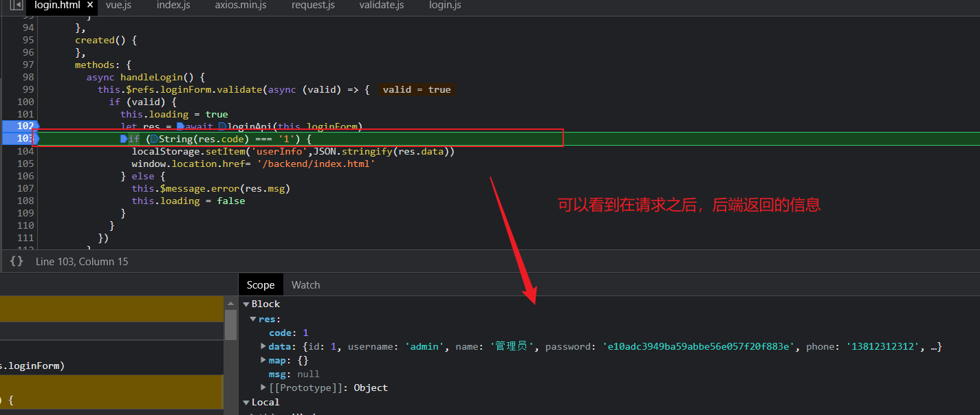Viewport: 980px width, 415px height.
Task: Click the password hash value in data
Action: click(699, 346)
